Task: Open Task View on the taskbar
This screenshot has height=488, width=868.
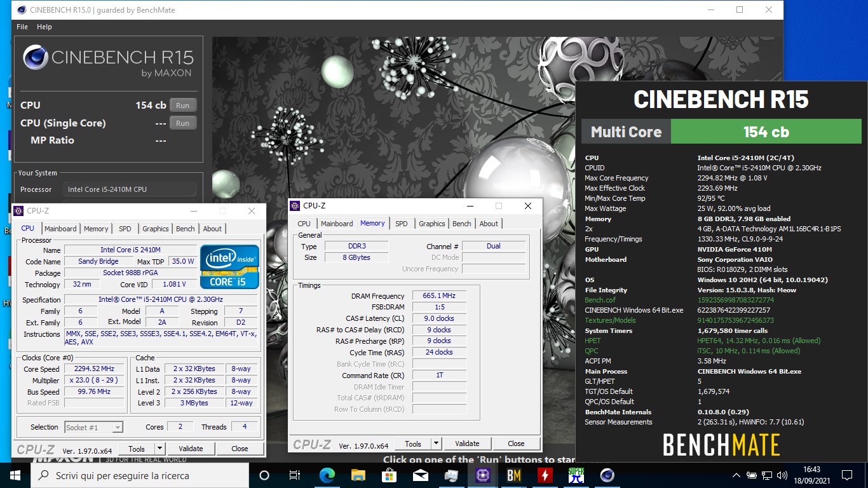Action: pyautogui.click(x=295, y=475)
